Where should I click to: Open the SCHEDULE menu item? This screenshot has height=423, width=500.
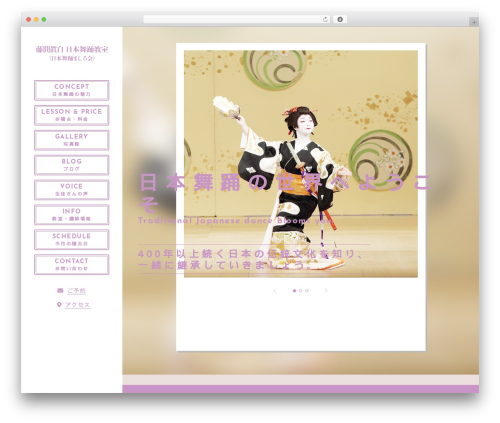71,240
